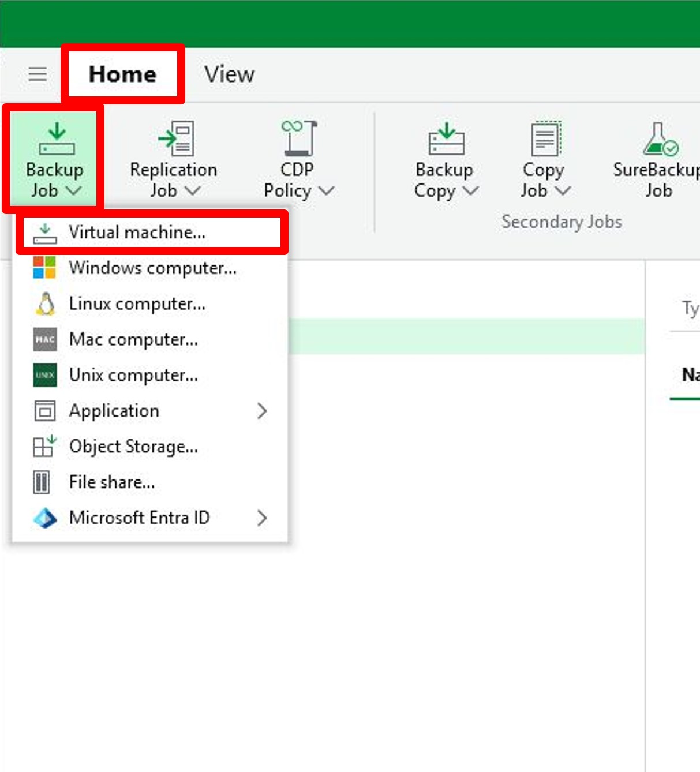Click the Microsoft Entra ID diamond icon

45,518
